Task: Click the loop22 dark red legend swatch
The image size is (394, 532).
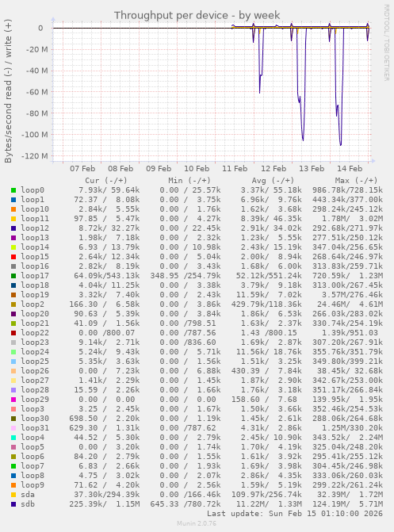Action: click(13, 333)
